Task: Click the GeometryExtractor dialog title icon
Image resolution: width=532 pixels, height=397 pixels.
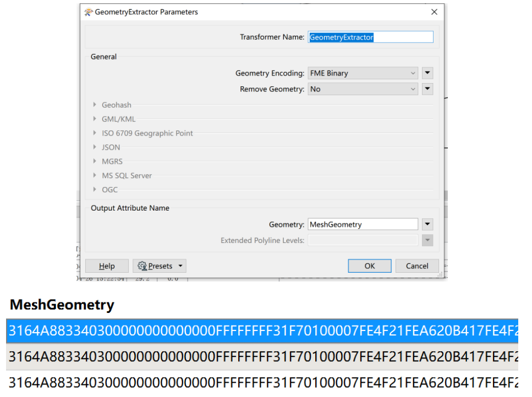Action: (x=88, y=12)
